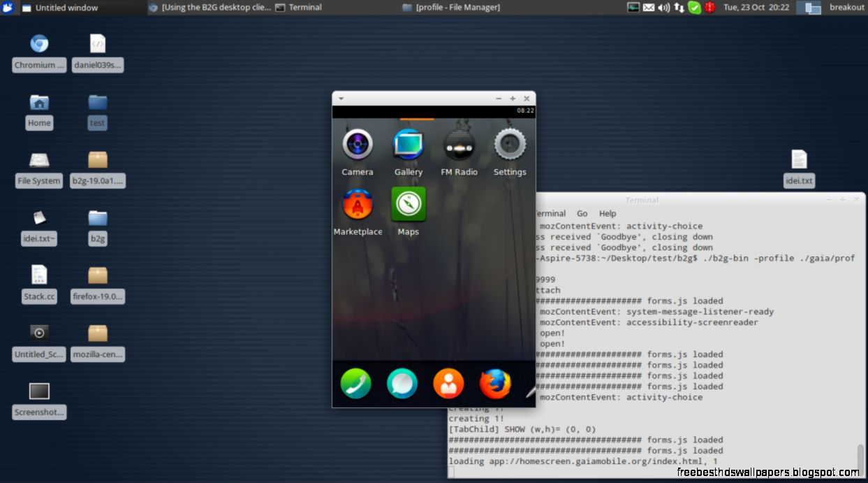Viewport: 868px width, 483px height.
Task: Open the Marketplace app
Action: (x=357, y=203)
